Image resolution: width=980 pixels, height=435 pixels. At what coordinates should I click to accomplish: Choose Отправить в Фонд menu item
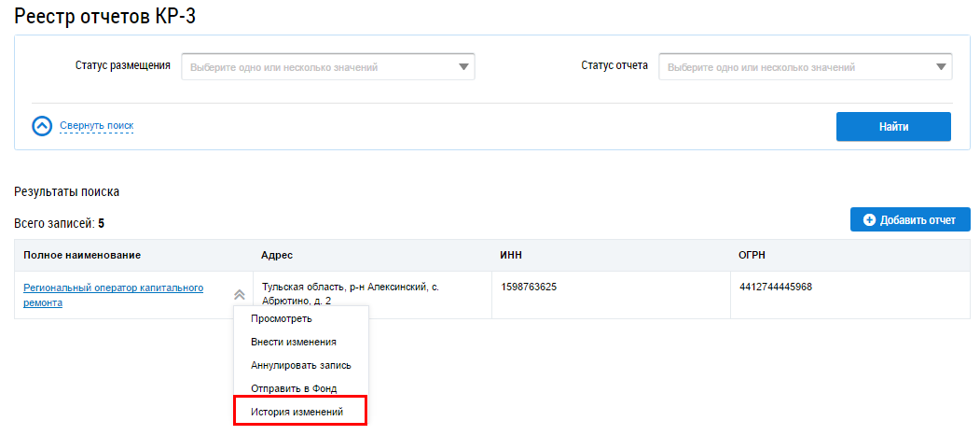(x=294, y=388)
